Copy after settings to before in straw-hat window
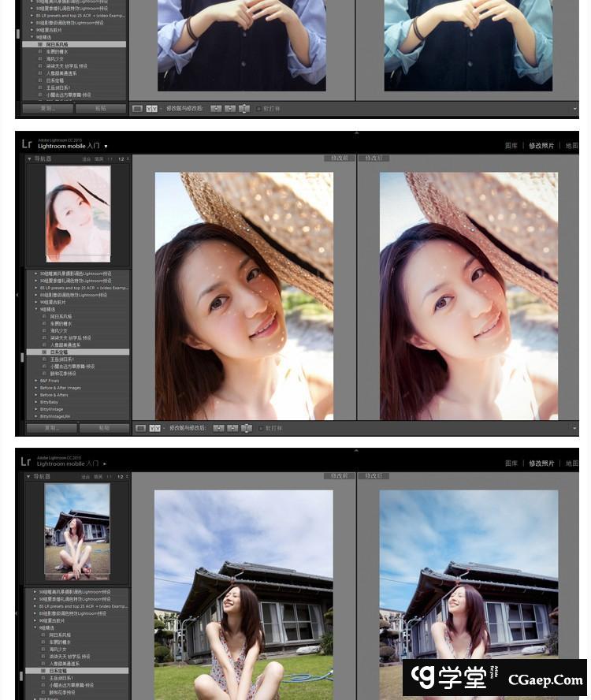591x700 pixels. point(231,428)
